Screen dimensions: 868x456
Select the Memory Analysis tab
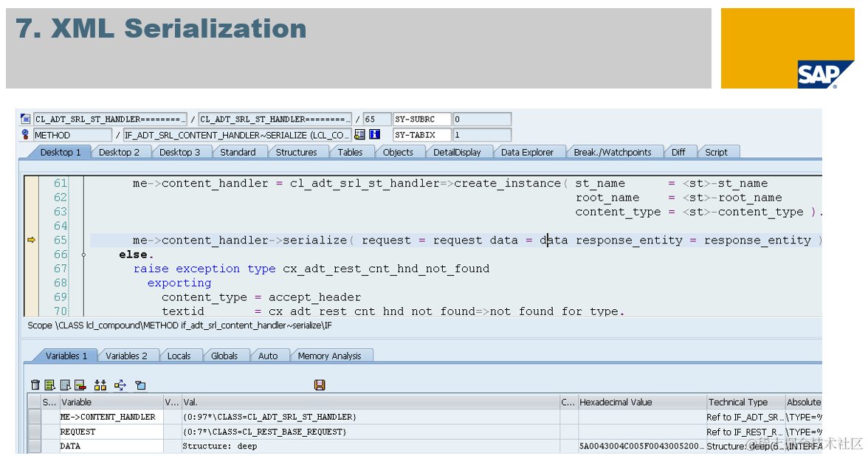(x=330, y=356)
